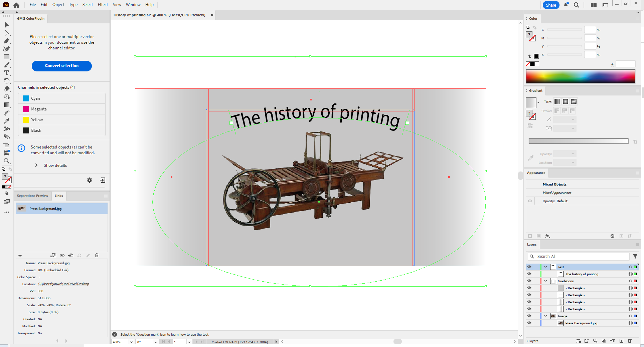Hide 'The history of printing' text object
This screenshot has width=644, height=347.
[x=529, y=274]
